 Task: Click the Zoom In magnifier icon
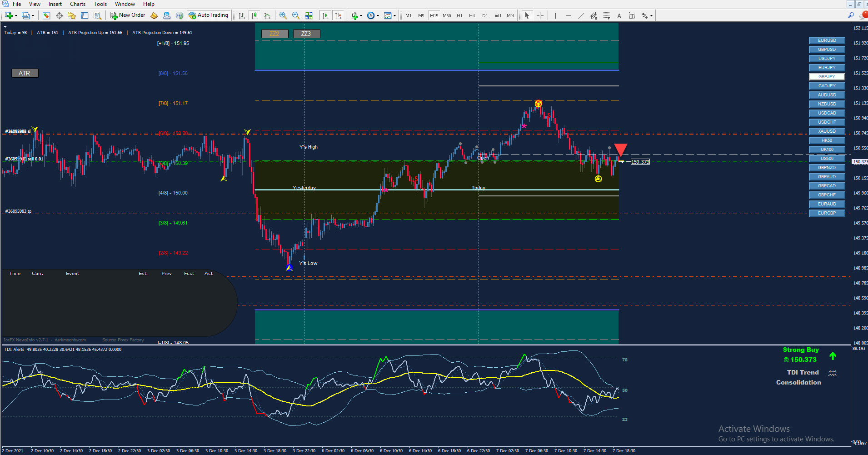point(283,15)
